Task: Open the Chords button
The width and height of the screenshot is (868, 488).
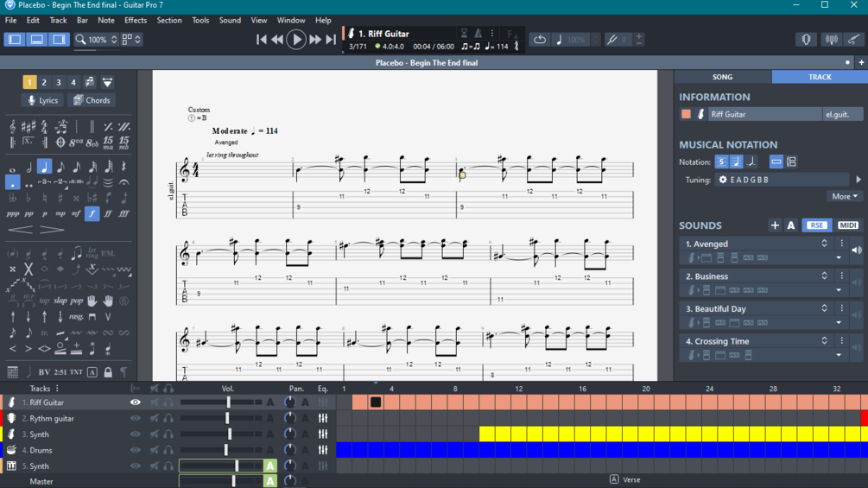Action: click(x=92, y=100)
